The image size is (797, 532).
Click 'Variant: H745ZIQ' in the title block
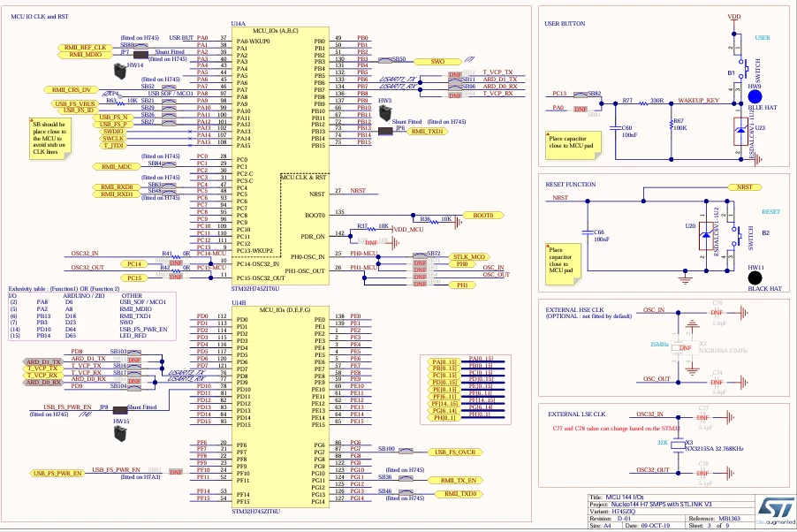(x=612, y=511)
